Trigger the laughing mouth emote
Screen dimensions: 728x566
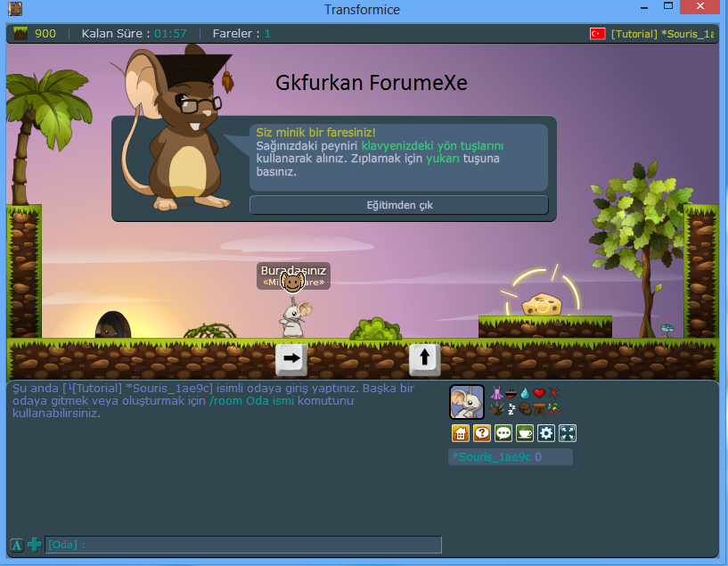pyautogui.click(x=511, y=393)
